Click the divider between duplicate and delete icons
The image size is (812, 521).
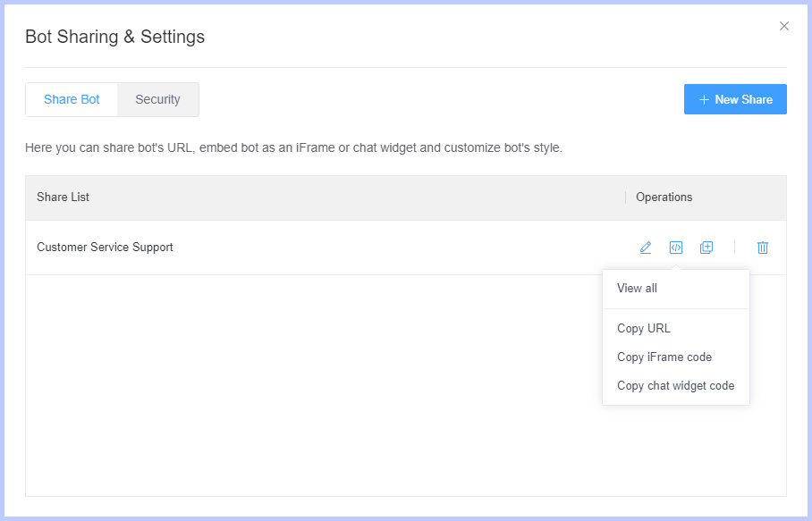coord(734,248)
